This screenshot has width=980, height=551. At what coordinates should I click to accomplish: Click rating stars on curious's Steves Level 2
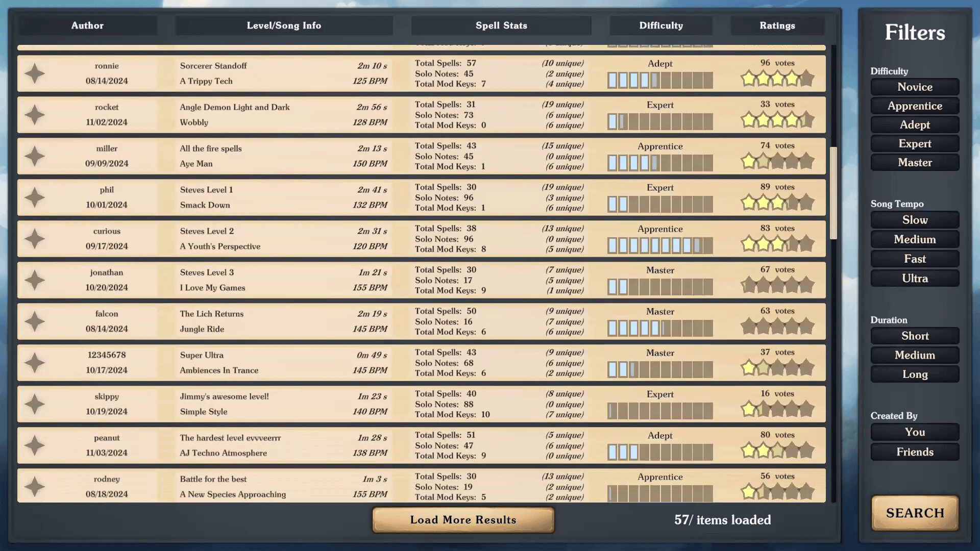[x=777, y=244]
